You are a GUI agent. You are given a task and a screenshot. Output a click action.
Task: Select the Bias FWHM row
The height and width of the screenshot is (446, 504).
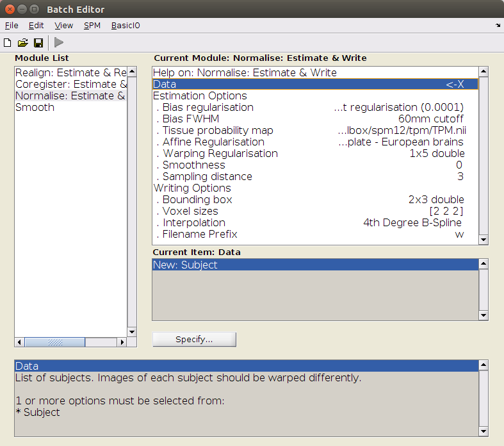point(315,119)
